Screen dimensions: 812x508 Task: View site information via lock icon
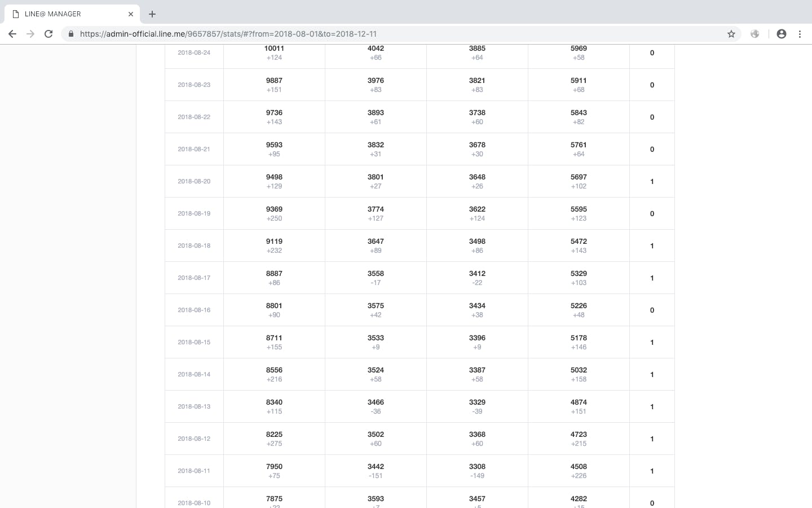pos(71,34)
